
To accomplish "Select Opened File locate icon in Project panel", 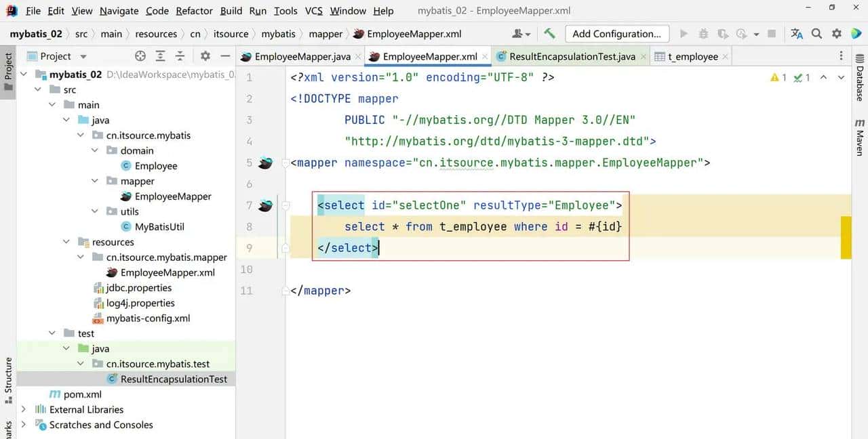I will click(x=140, y=56).
